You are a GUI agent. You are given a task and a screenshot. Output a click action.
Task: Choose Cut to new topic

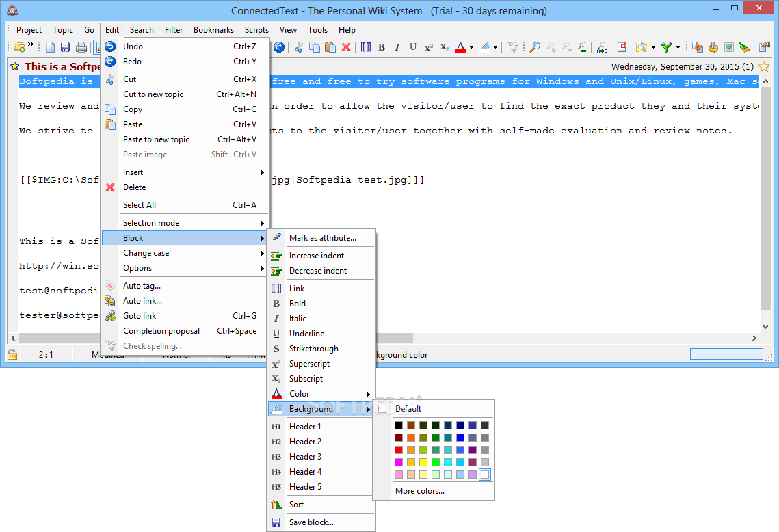point(186,94)
